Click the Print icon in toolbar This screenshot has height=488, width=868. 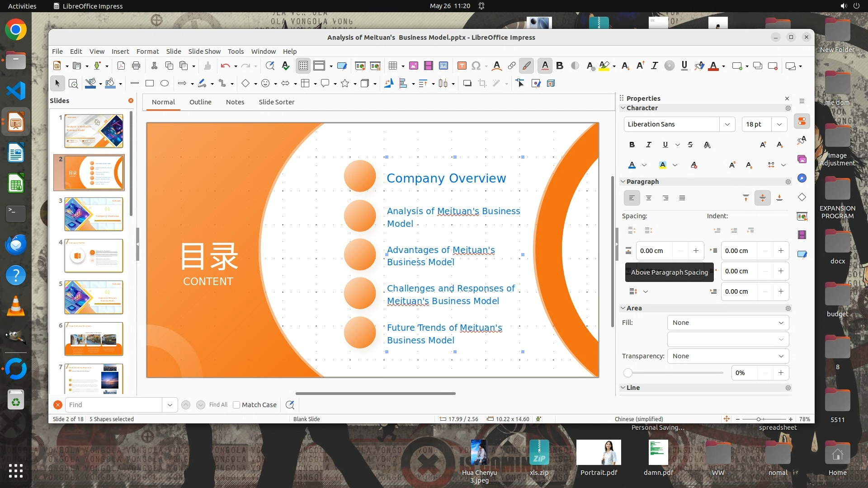pos(136,66)
